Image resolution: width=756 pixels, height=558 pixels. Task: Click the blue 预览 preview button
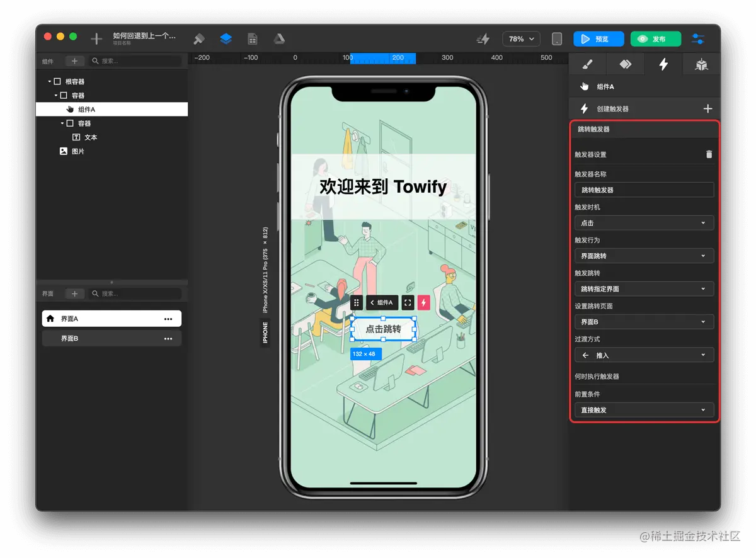click(x=598, y=39)
